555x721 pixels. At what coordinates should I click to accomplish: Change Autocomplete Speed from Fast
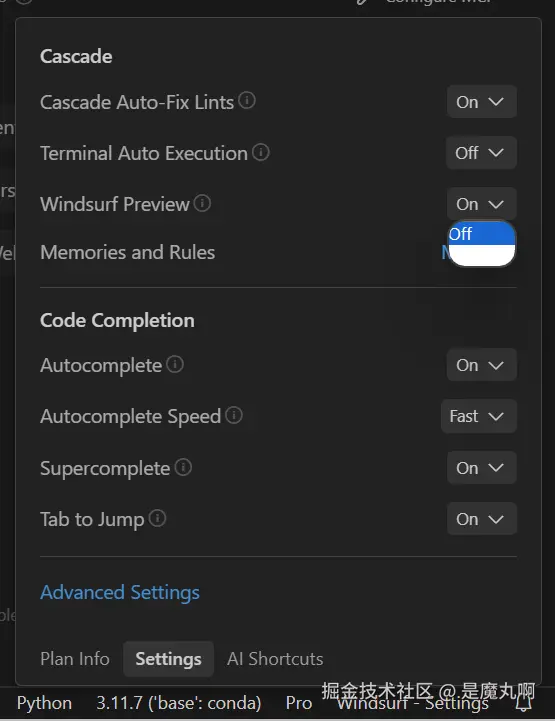pos(479,416)
